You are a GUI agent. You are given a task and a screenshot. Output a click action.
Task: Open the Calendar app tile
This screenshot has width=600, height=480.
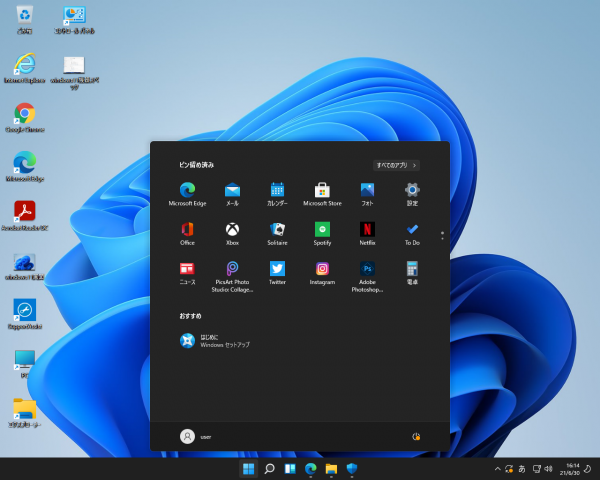pyautogui.click(x=277, y=194)
